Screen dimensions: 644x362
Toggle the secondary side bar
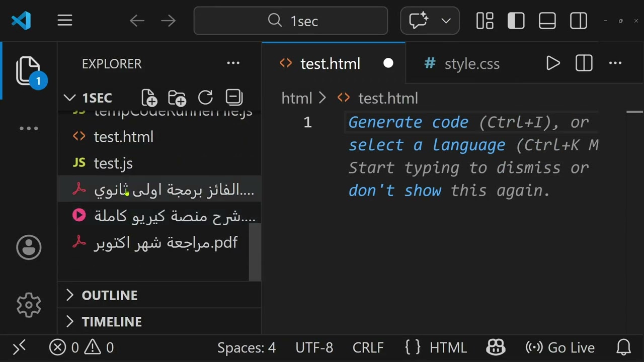coord(579,21)
